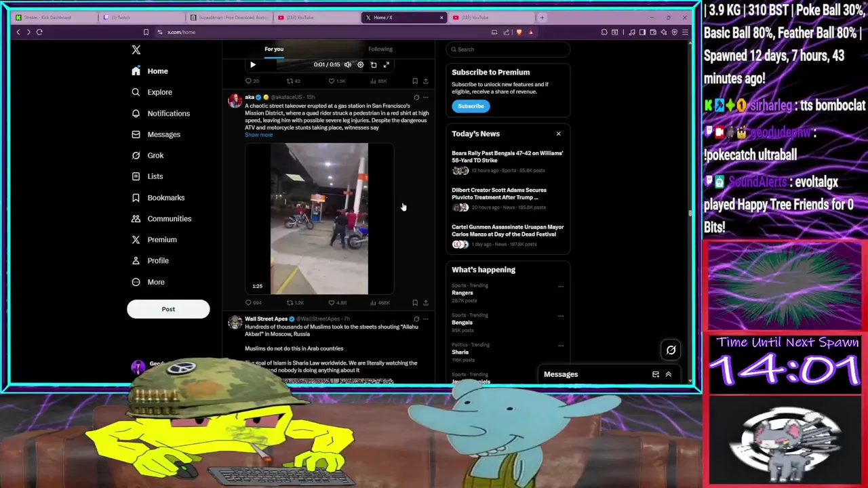Screen dimensions: 868x488
Task: Play the gas station video thumbnail
Action: click(x=319, y=219)
